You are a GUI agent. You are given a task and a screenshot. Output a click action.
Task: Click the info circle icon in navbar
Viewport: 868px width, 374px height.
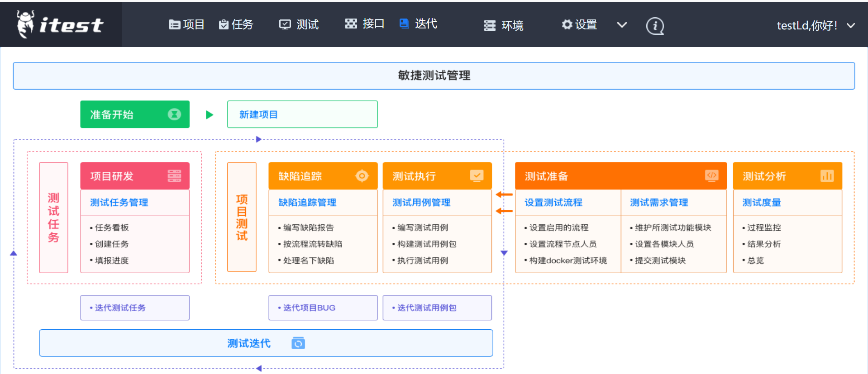pyautogui.click(x=654, y=26)
